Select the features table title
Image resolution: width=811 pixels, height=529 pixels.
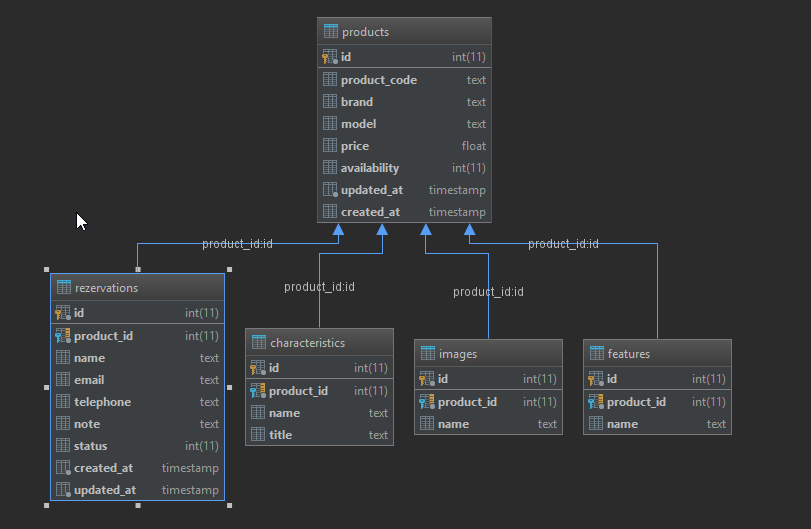click(x=628, y=354)
